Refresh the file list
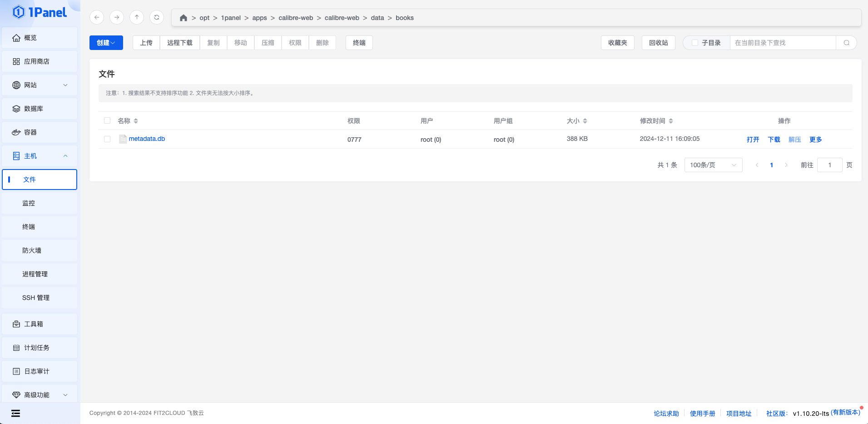This screenshot has width=868, height=424. 157,17
